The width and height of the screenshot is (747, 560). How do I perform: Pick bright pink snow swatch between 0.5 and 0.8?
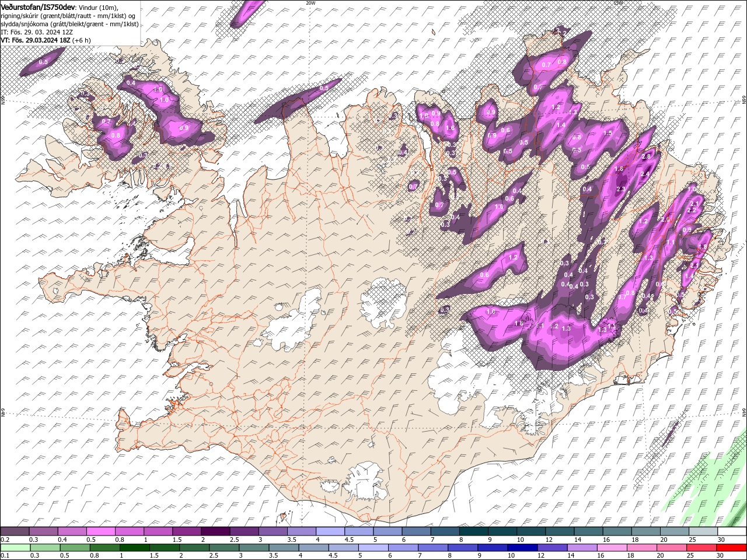tap(100, 531)
